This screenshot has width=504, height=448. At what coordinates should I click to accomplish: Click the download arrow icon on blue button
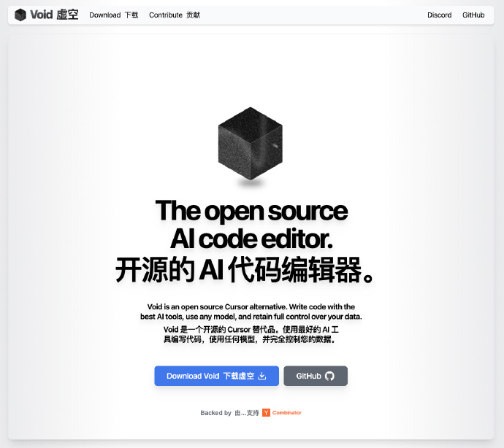[x=262, y=376]
